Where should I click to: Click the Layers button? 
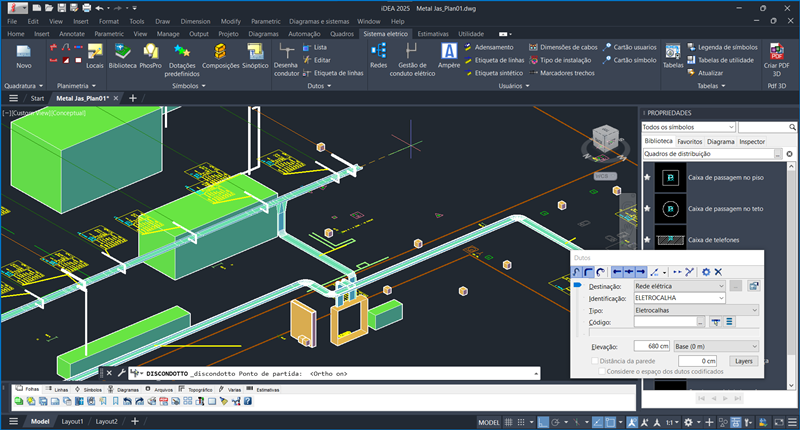click(743, 360)
